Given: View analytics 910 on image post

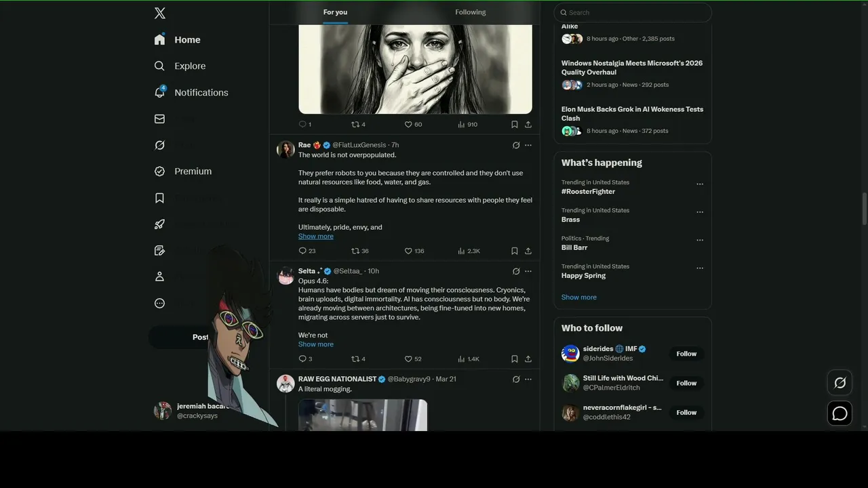Looking at the screenshot, I should (x=467, y=124).
